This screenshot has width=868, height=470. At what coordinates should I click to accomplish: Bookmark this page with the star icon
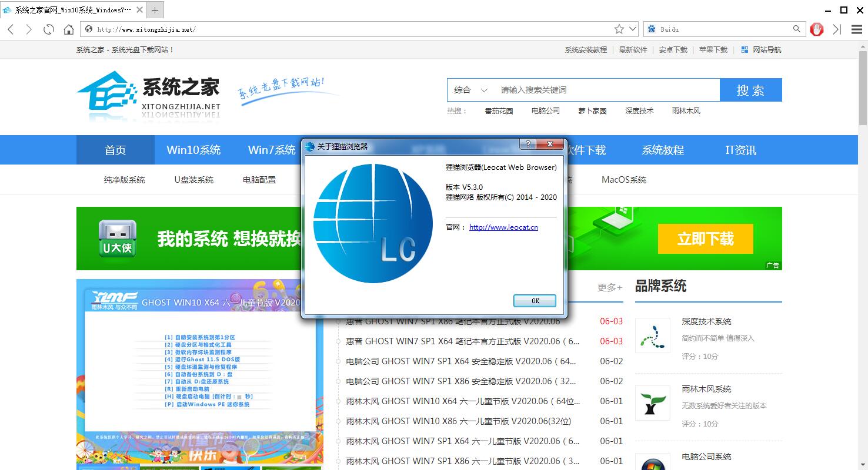pos(619,29)
